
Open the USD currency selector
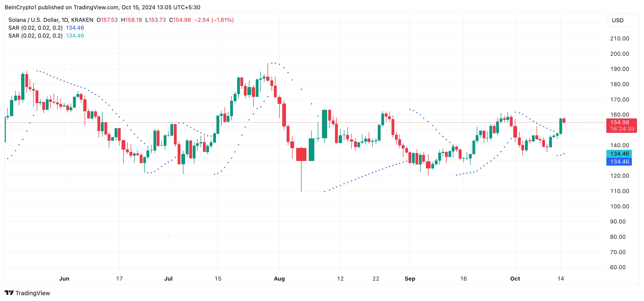click(x=622, y=20)
